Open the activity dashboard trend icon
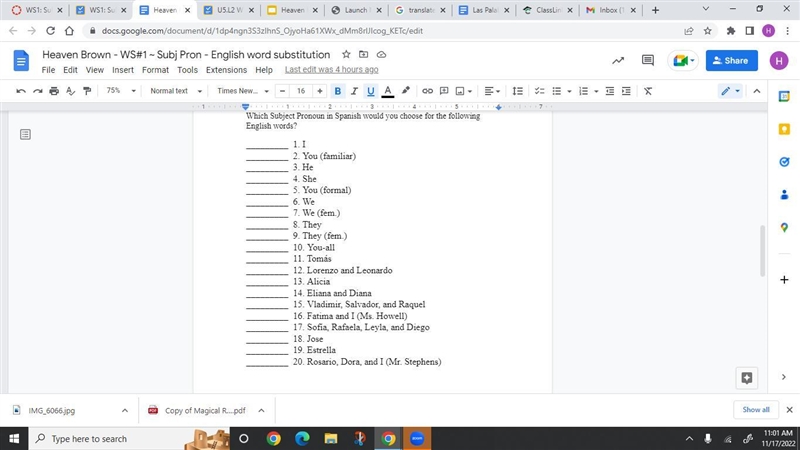Screen dimensions: 800x450 618,61
